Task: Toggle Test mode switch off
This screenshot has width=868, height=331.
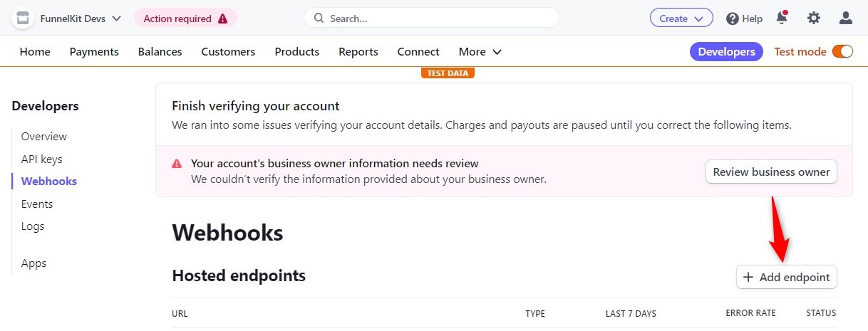Action: pos(842,51)
